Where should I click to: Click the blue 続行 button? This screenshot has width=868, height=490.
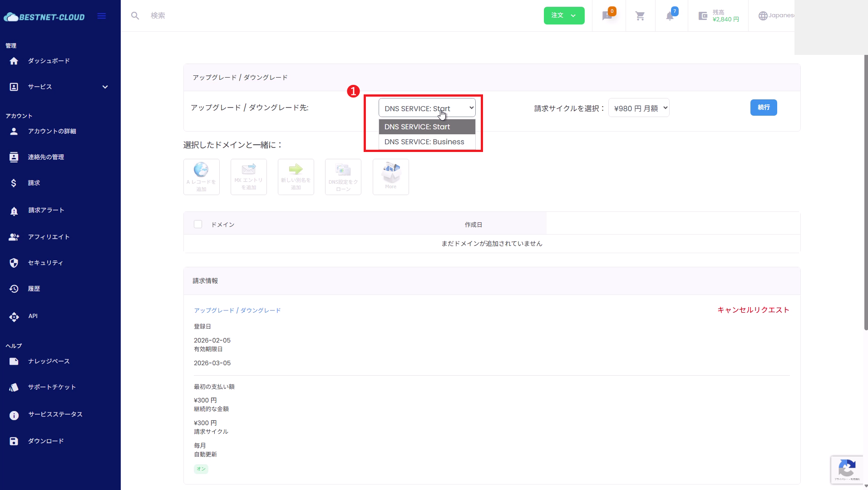tap(763, 108)
